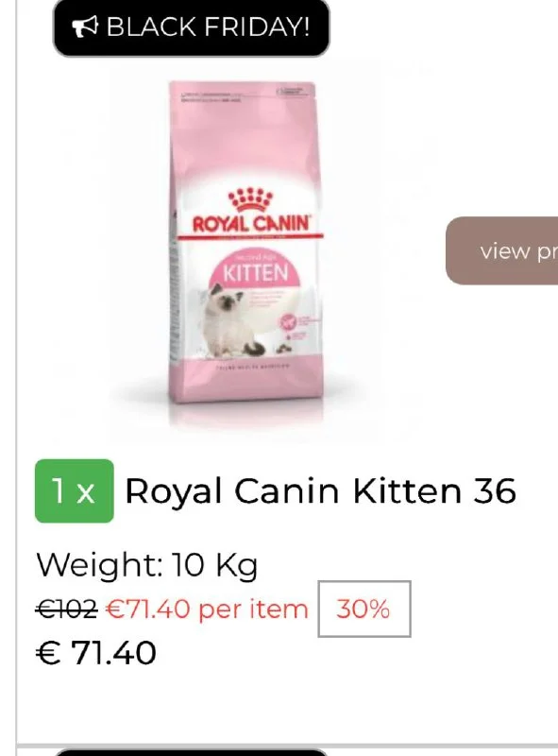The height and width of the screenshot is (756, 558).
Task: Select the BLACK FRIDAY! promotion label
Action: (192, 27)
